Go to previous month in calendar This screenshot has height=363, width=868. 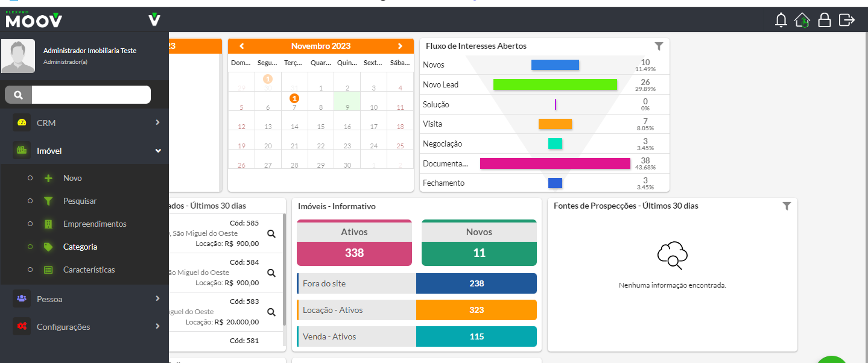point(242,46)
